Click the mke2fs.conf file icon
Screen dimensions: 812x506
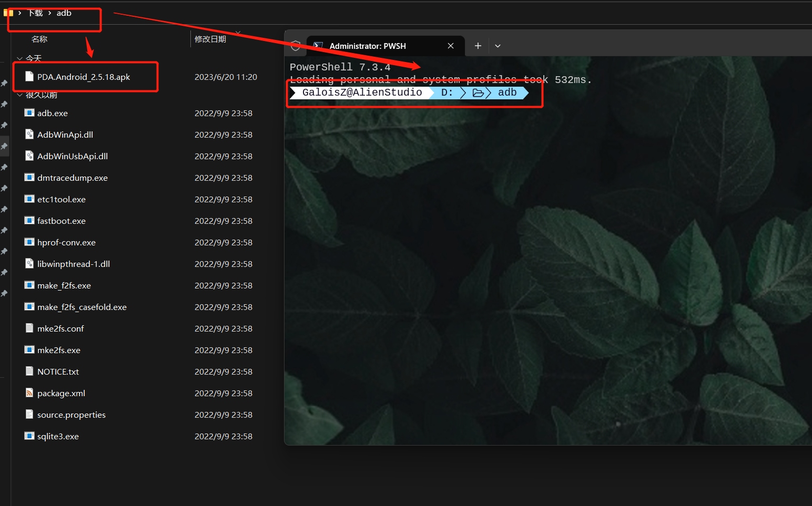29,328
